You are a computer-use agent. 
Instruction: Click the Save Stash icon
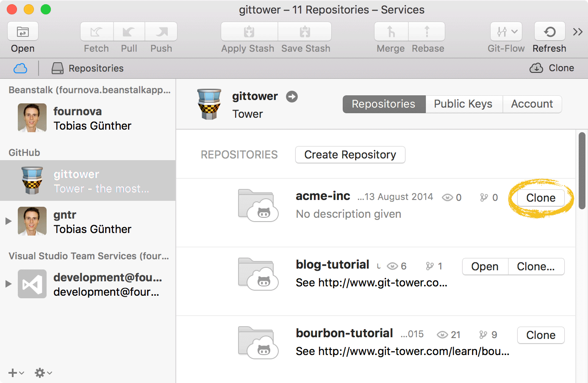click(305, 32)
